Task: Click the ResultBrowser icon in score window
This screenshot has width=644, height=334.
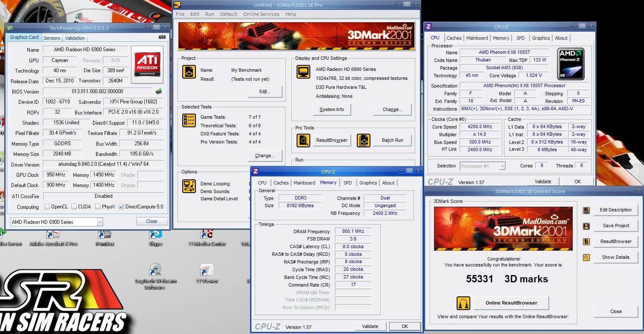Action: coord(586,242)
